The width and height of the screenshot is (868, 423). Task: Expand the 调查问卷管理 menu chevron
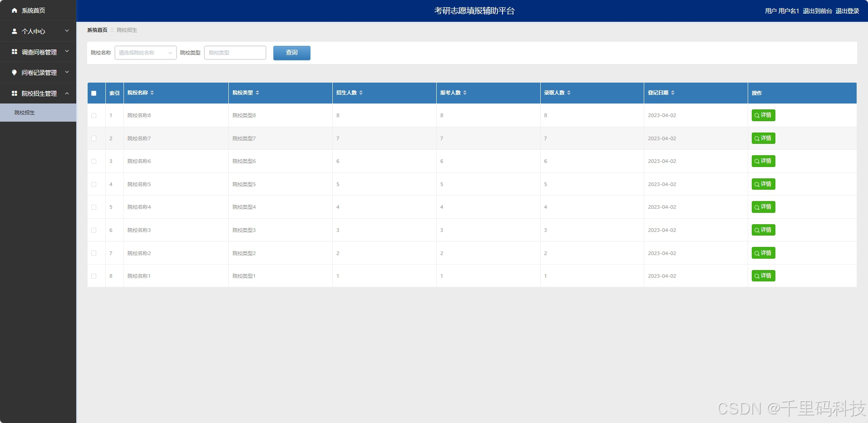[x=67, y=51]
